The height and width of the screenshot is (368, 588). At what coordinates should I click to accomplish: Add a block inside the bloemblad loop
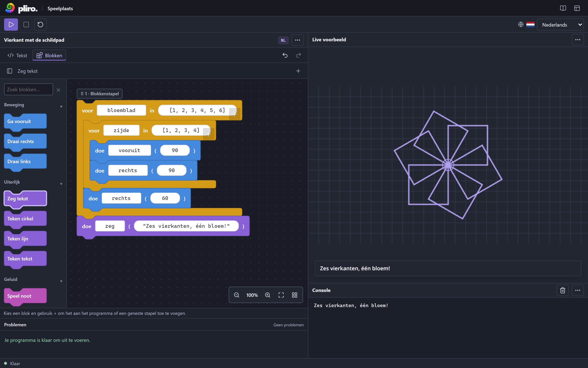[x=234, y=114]
